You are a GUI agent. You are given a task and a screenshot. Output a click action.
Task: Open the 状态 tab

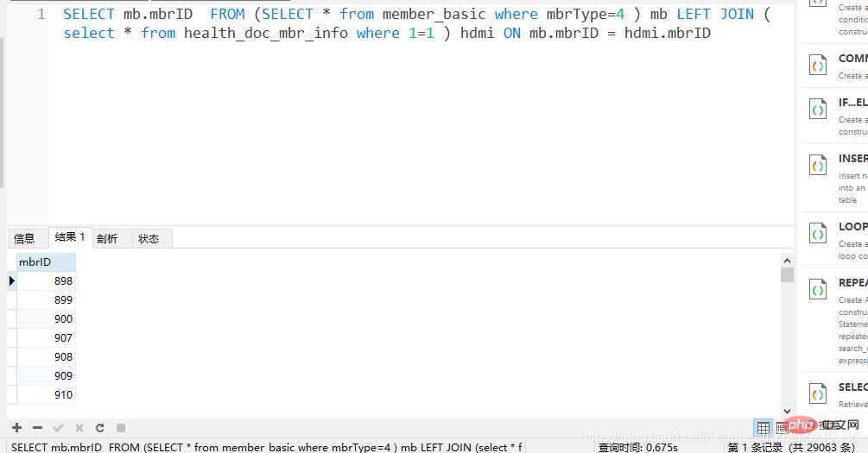click(x=149, y=239)
